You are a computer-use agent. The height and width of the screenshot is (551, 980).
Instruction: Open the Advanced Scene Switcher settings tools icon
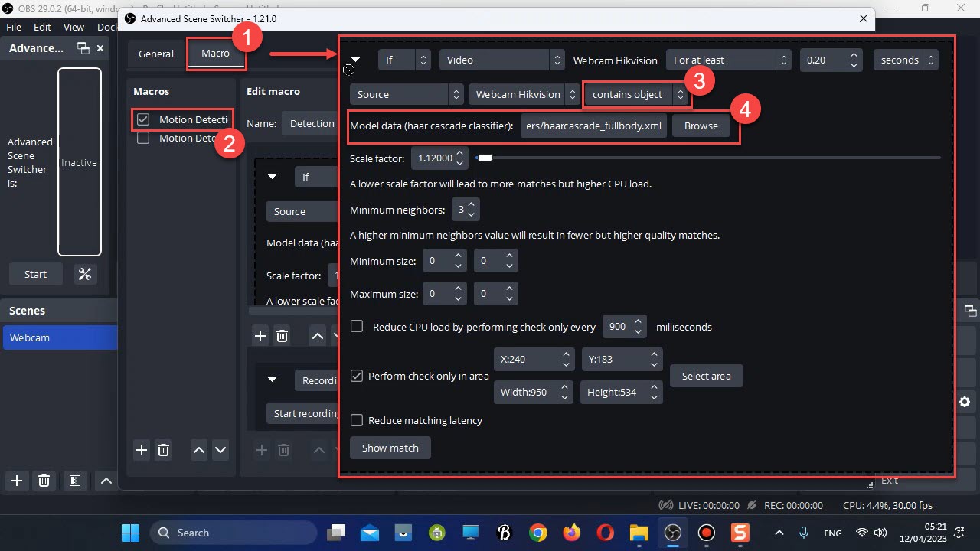(x=85, y=274)
